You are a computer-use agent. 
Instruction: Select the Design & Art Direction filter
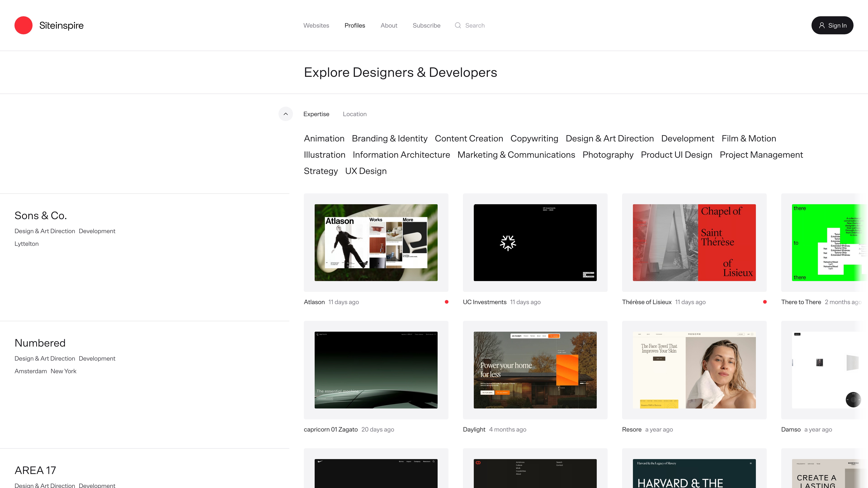[610, 138]
